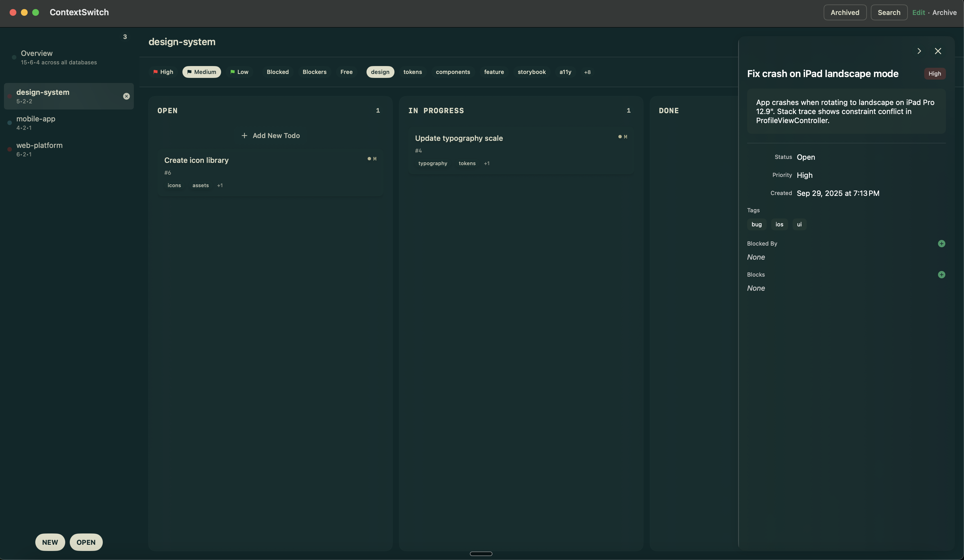Click the Edit link in the title bar
This screenshot has height=560, width=964.
point(918,13)
